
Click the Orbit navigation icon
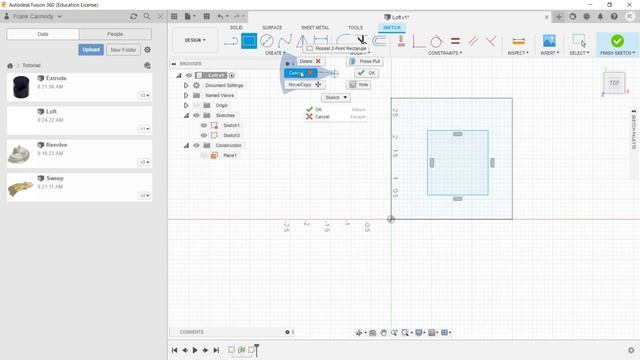click(x=359, y=333)
